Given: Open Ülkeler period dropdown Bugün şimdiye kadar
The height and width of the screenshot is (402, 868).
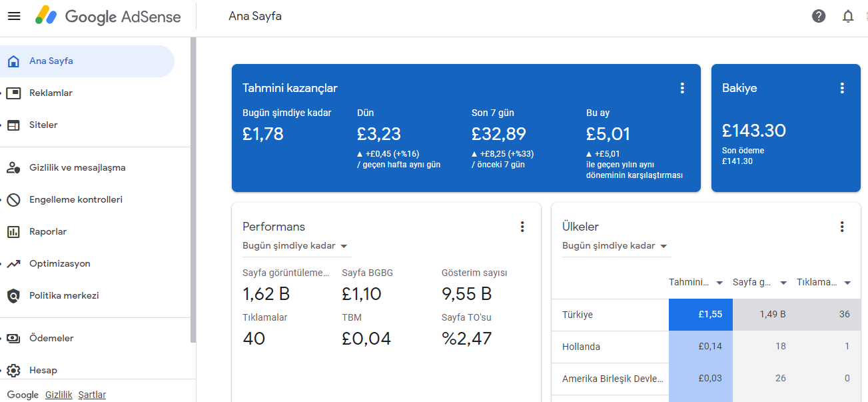Looking at the screenshot, I should click(616, 246).
